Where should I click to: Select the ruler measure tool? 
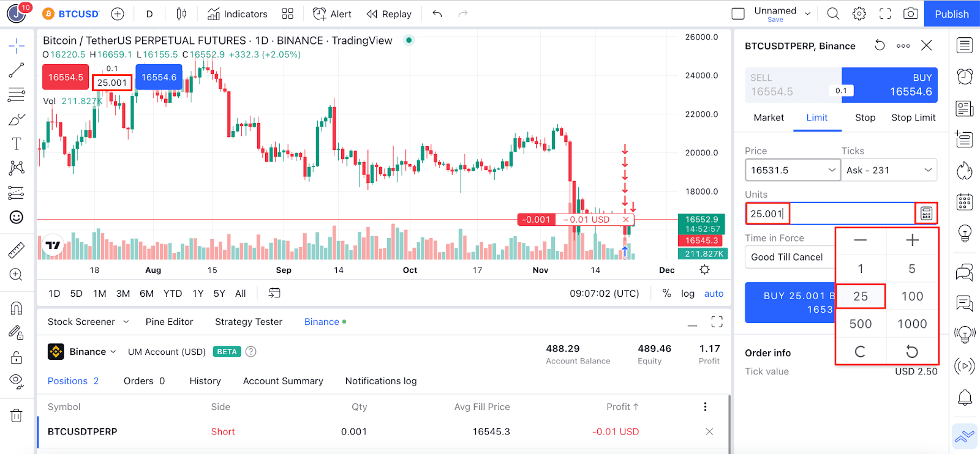point(17,250)
